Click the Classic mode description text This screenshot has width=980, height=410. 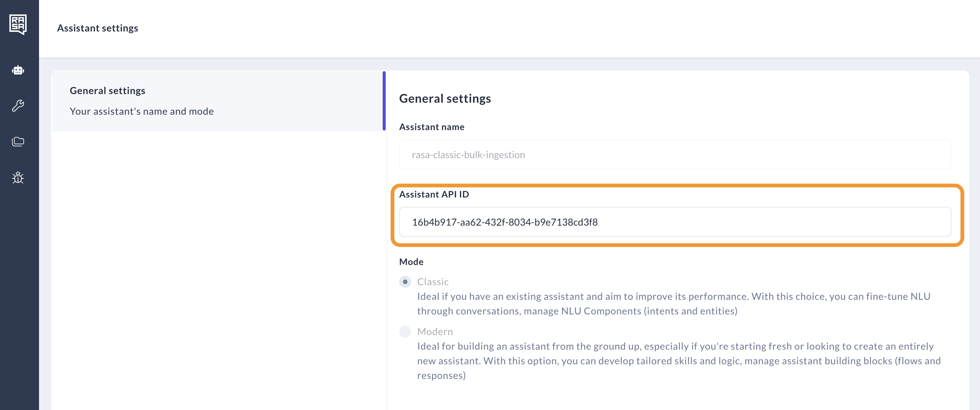tap(673, 304)
